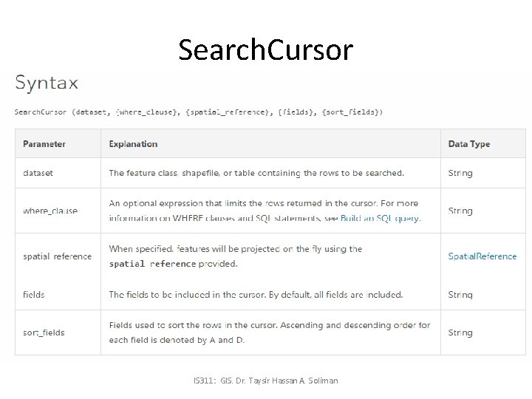Click the SearchCursor syntax code line
The image size is (532, 399).
[x=198, y=112]
